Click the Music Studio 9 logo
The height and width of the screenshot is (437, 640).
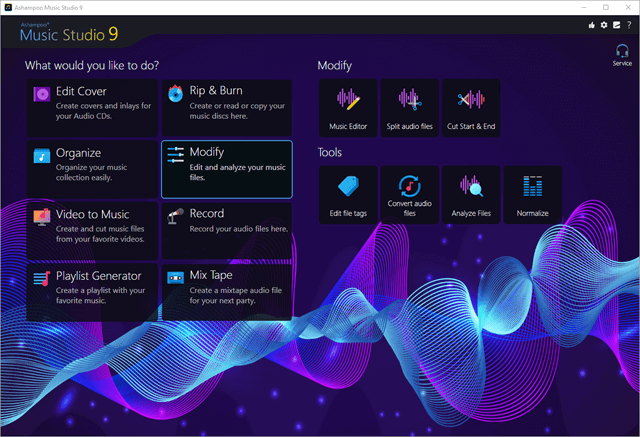click(x=69, y=33)
